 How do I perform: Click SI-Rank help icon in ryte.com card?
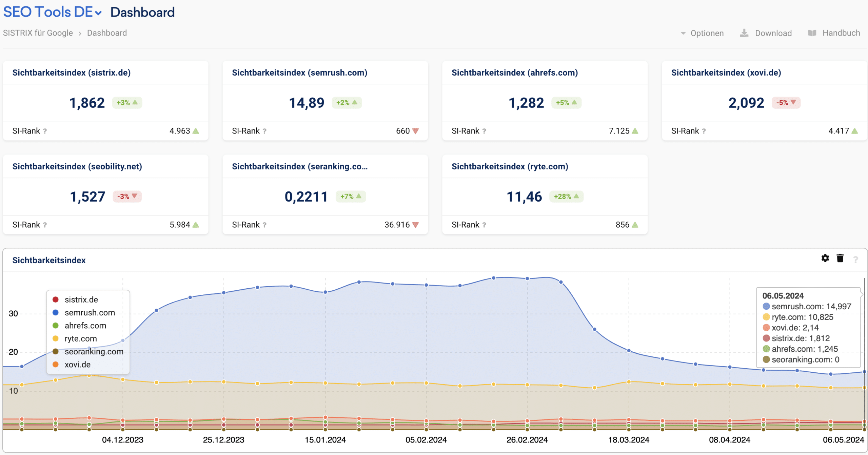[x=484, y=225]
